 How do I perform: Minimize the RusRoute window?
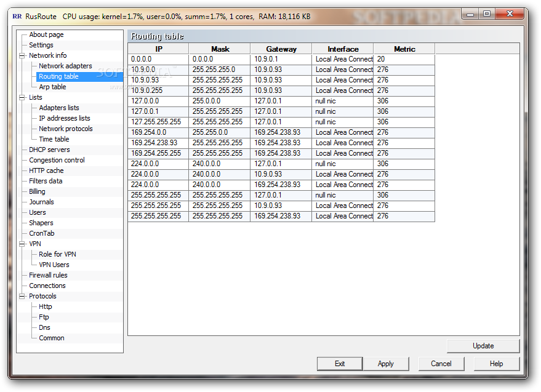click(x=470, y=14)
